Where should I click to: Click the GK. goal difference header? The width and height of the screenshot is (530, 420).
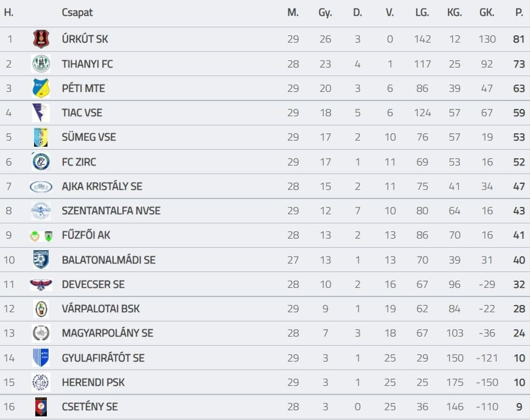(487, 12)
